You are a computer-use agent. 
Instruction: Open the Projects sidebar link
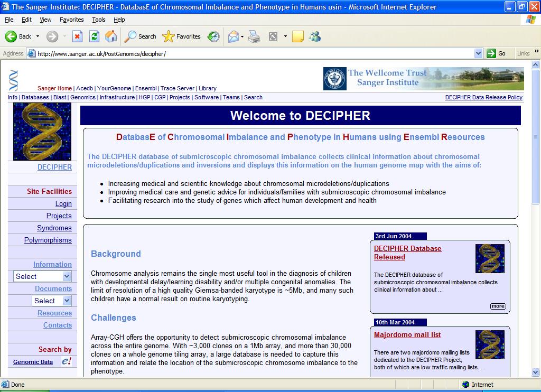(59, 216)
